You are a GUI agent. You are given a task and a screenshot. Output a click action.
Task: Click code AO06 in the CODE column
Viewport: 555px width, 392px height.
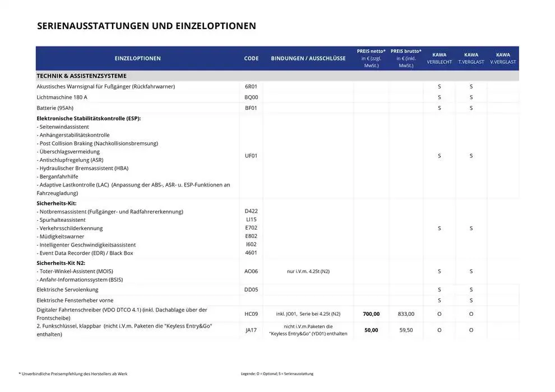(251, 271)
